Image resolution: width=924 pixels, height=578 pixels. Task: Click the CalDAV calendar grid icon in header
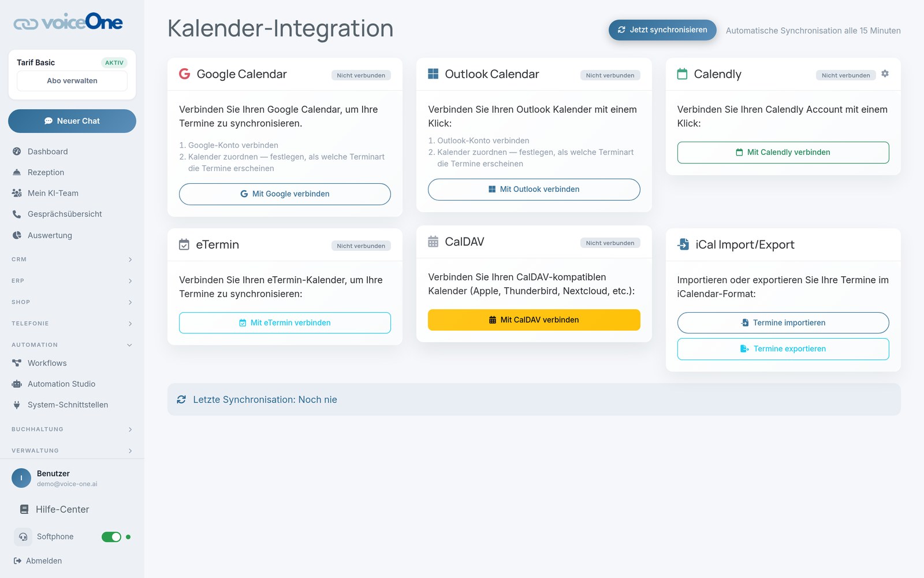click(433, 242)
